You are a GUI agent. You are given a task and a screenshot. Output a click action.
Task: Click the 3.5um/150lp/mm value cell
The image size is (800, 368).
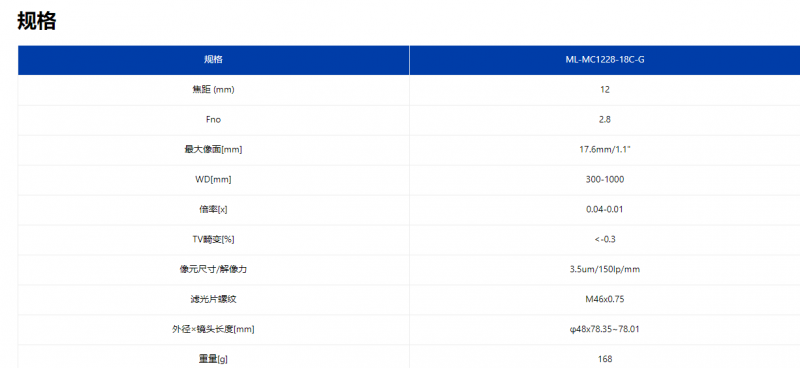click(x=605, y=269)
